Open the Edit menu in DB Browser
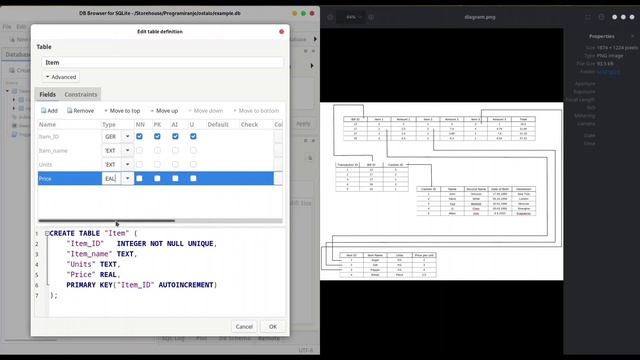 point(21,27)
